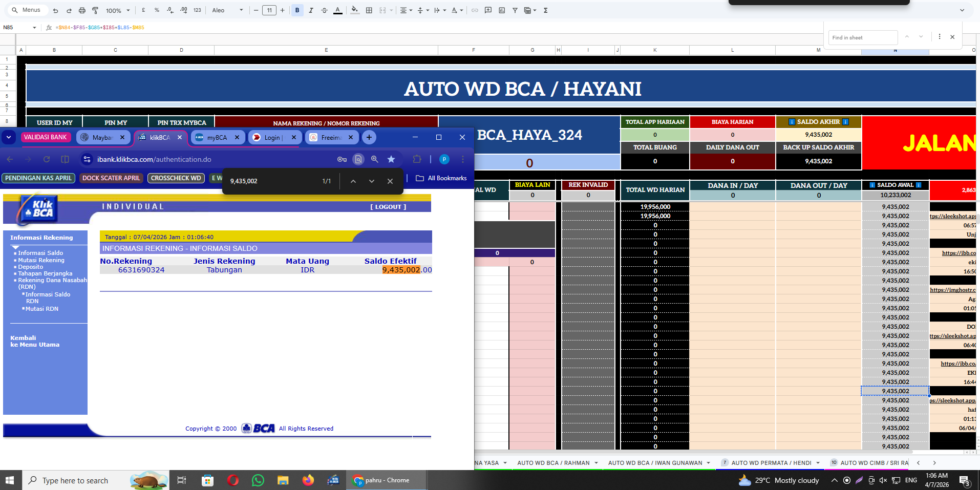The width and height of the screenshot is (980, 490).
Task: Open the cell borders tool
Action: 369,10
